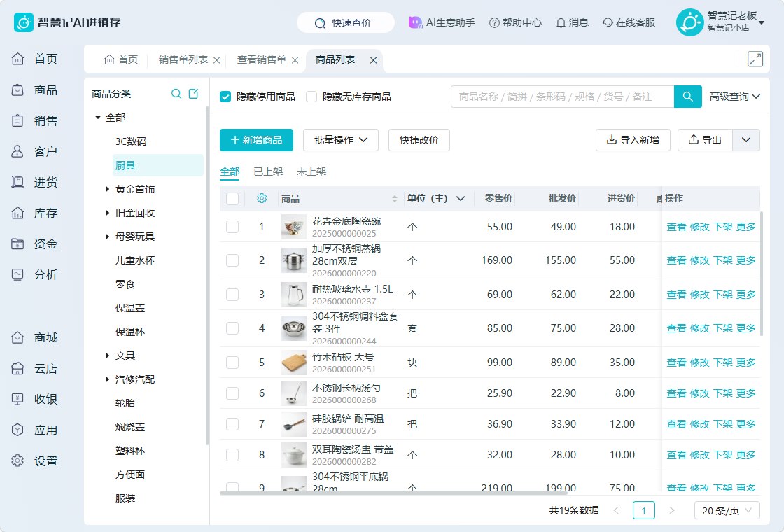
Task: Open the 资金 sidebar module
Action: pyautogui.click(x=34, y=244)
